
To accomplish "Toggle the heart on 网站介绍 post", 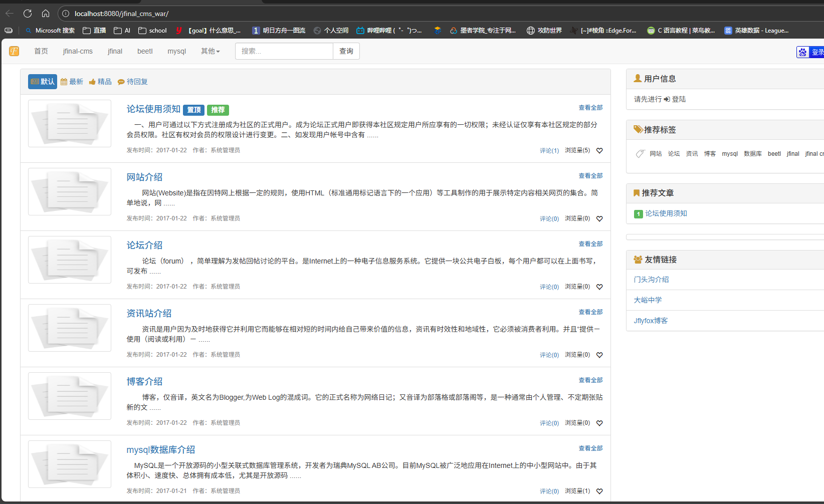I will tap(599, 218).
